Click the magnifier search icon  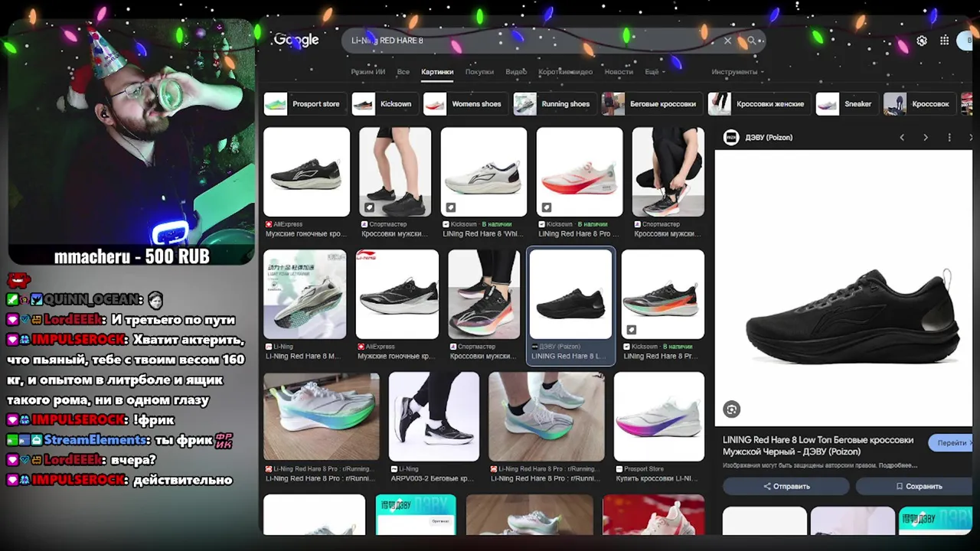pos(752,41)
